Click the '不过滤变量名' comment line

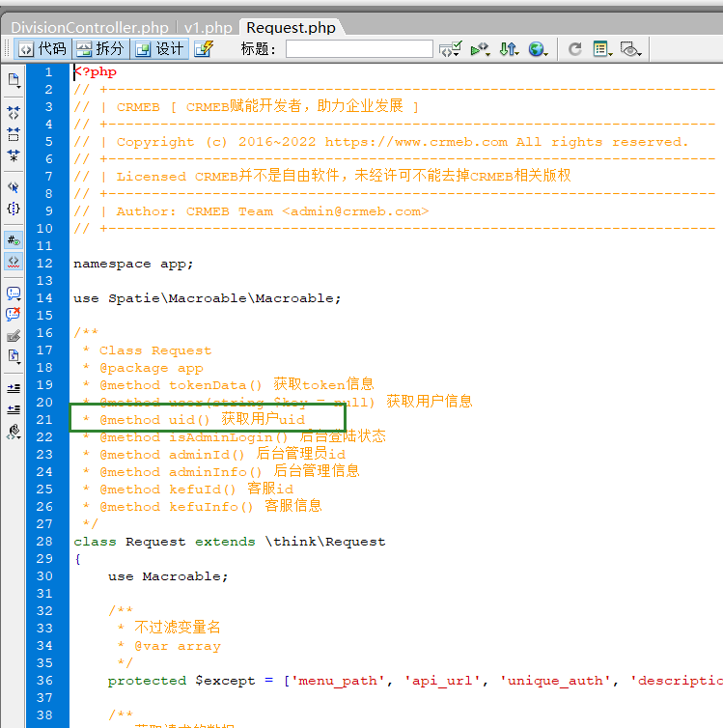[x=169, y=628]
